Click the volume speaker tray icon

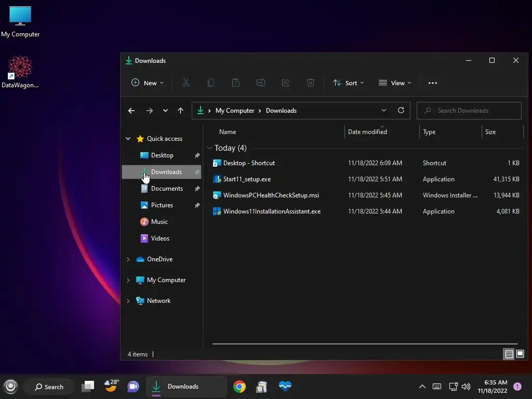click(466, 387)
